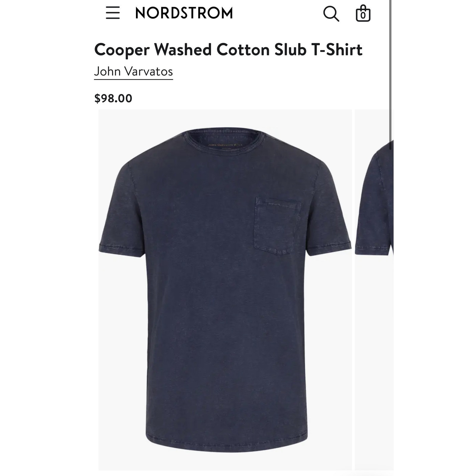The height and width of the screenshot is (476, 476).
Task: Open the main navy T-shirt product image
Action: [x=225, y=290]
